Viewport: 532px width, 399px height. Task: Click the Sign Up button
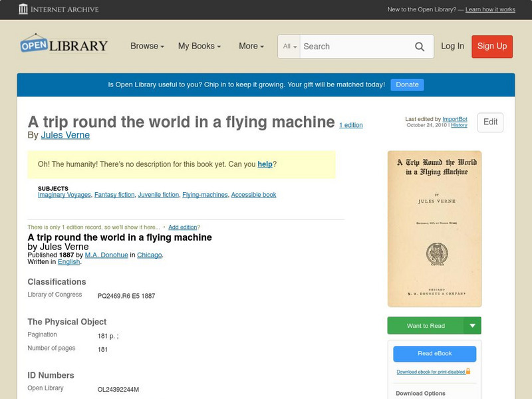click(x=491, y=47)
